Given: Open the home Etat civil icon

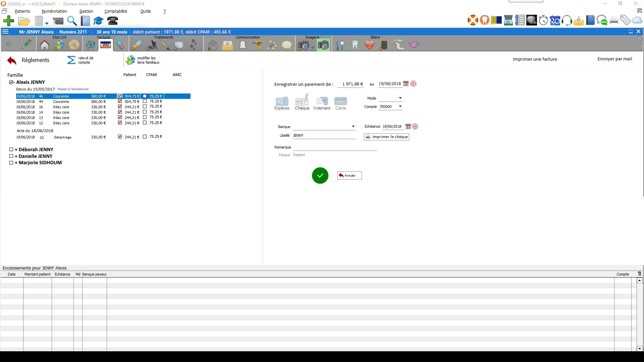Looking at the screenshot, I should 44,45.
